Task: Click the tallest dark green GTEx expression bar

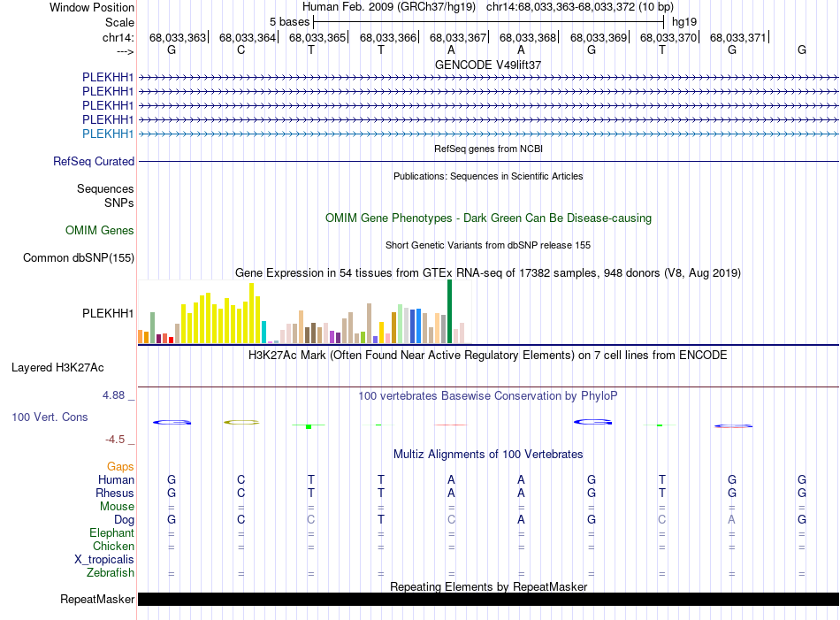Action: pyautogui.click(x=449, y=311)
